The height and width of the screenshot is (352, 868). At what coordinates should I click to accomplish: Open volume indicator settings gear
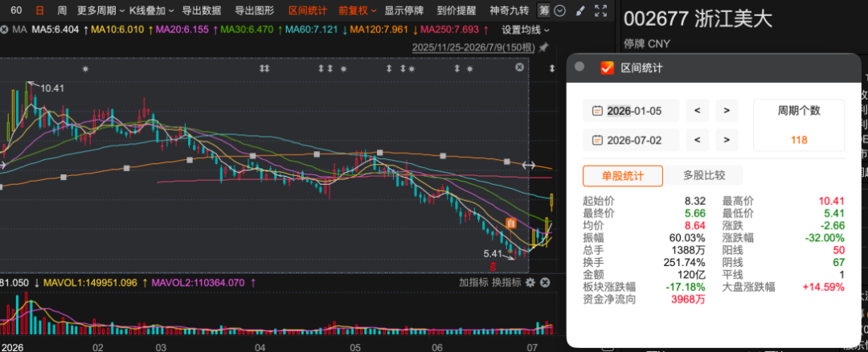(530, 282)
